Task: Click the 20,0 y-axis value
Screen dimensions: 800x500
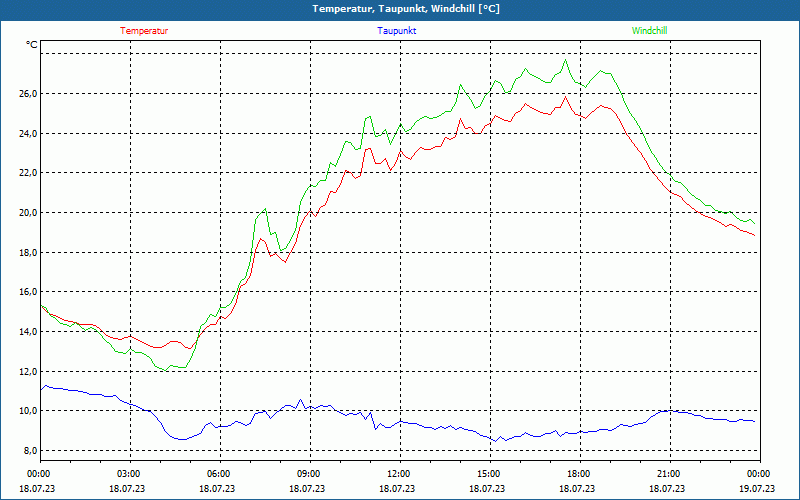Action: 29,212
